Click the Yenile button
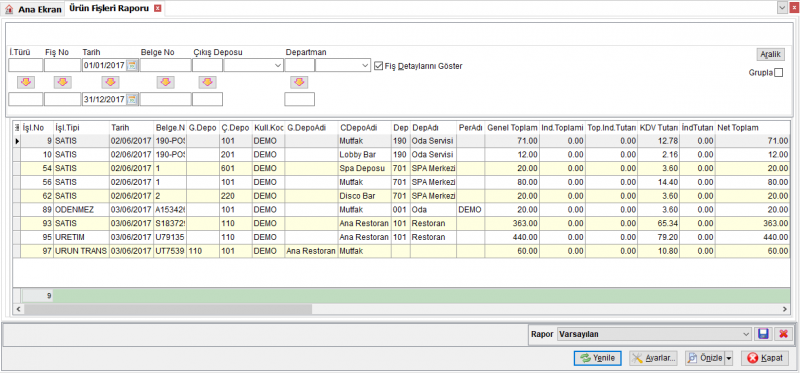Image resolution: width=800 pixels, height=373 pixels. pyautogui.click(x=597, y=358)
